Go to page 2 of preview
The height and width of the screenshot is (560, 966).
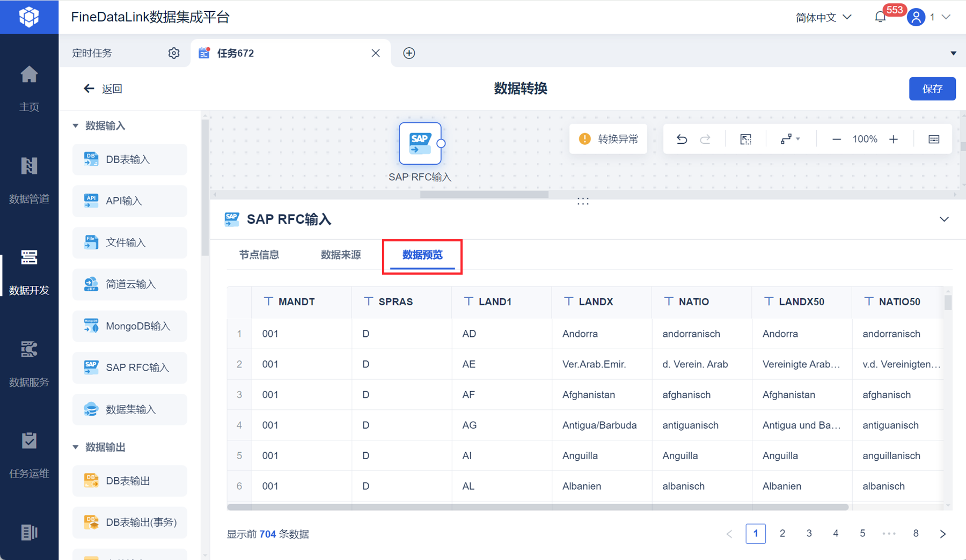(782, 533)
